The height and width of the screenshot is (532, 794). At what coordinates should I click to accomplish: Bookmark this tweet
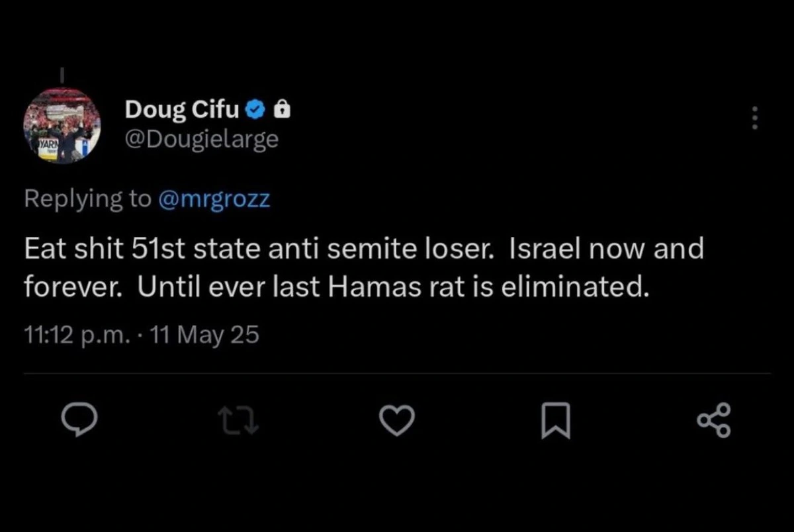pyautogui.click(x=555, y=421)
